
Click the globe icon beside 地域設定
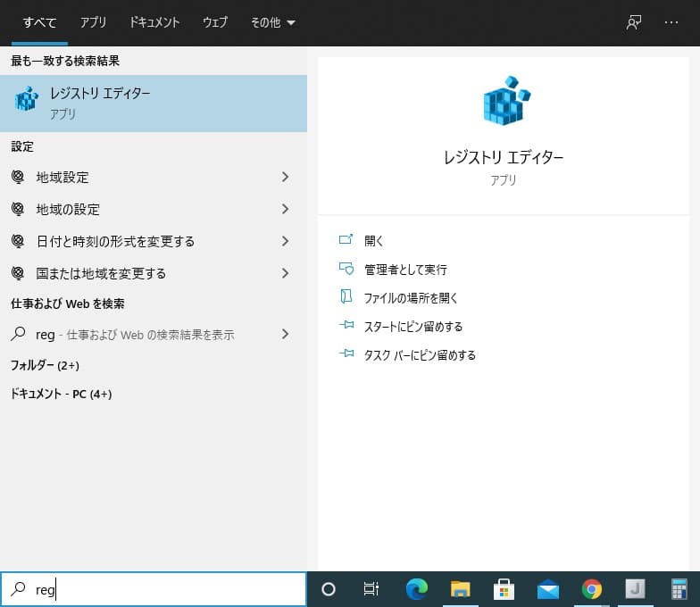coord(18,177)
